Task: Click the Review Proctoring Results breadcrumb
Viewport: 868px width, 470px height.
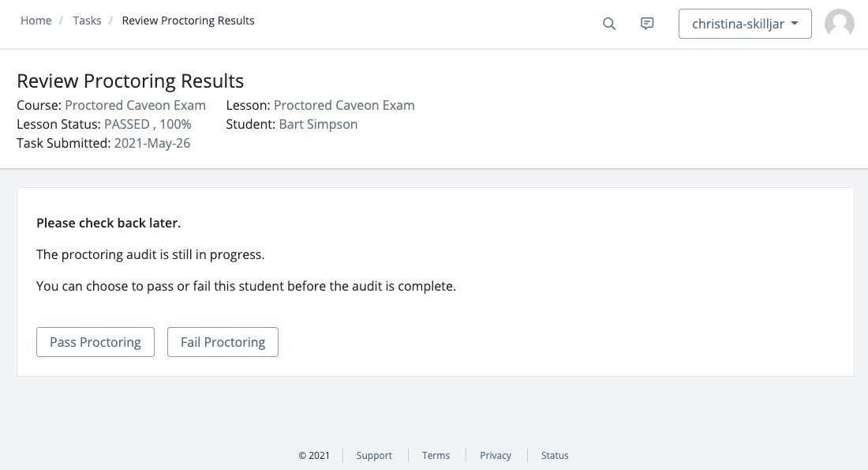Action: 188,21
